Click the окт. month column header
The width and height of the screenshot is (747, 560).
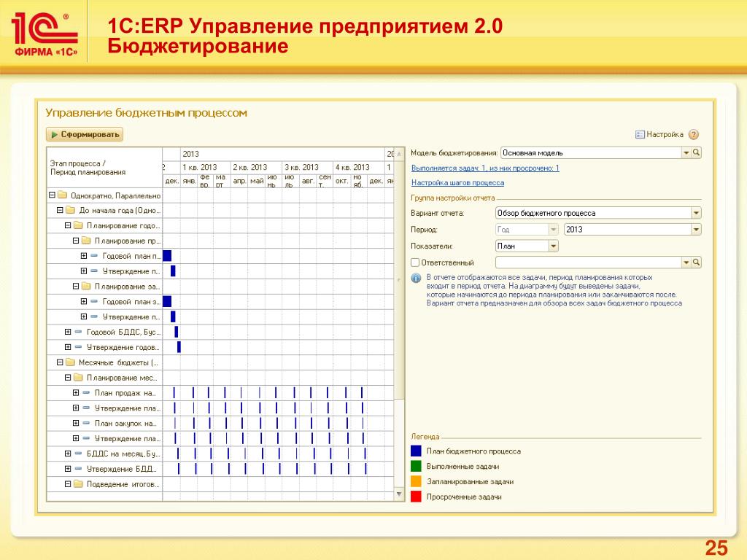pyautogui.click(x=341, y=181)
